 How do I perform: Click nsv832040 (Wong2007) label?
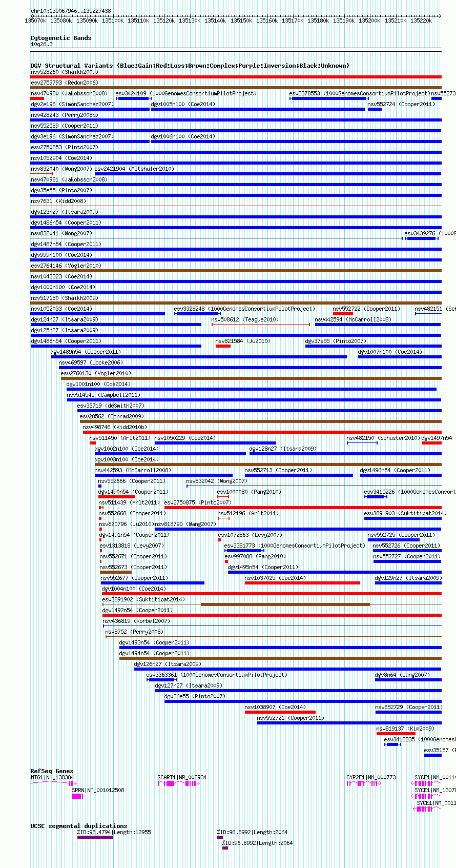61,169
